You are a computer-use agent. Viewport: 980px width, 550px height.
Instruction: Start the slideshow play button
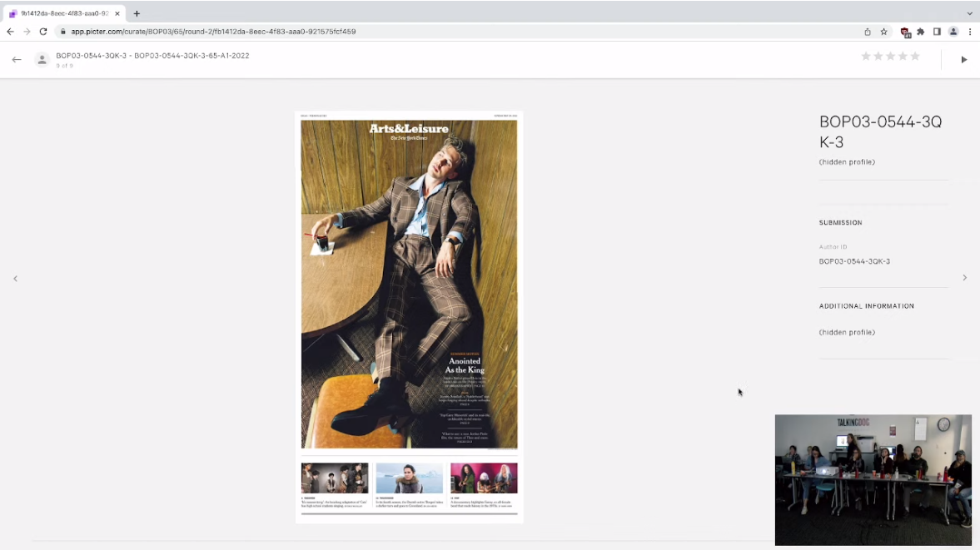click(x=963, y=60)
